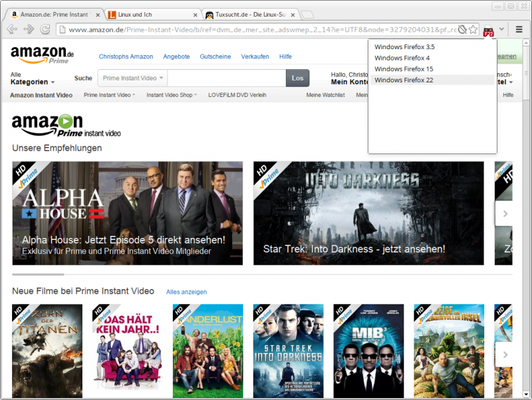
Task: Reload the current page
Action: (44, 29)
